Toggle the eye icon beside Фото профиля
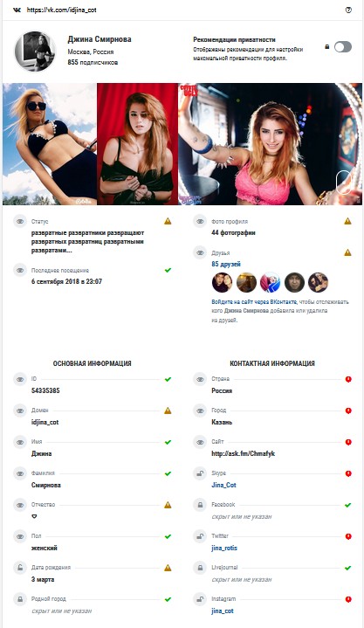The height and width of the screenshot is (628, 364). click(x=200, y=221)
